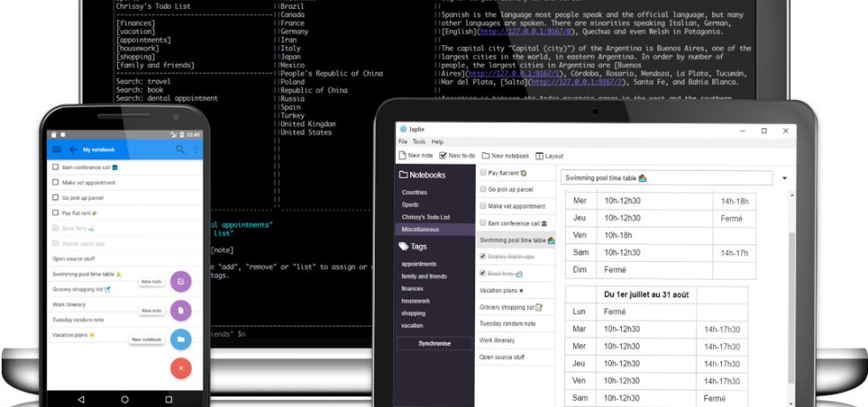Click the Synchronise button
The image size is (868, 407).
tap(435, 343)
